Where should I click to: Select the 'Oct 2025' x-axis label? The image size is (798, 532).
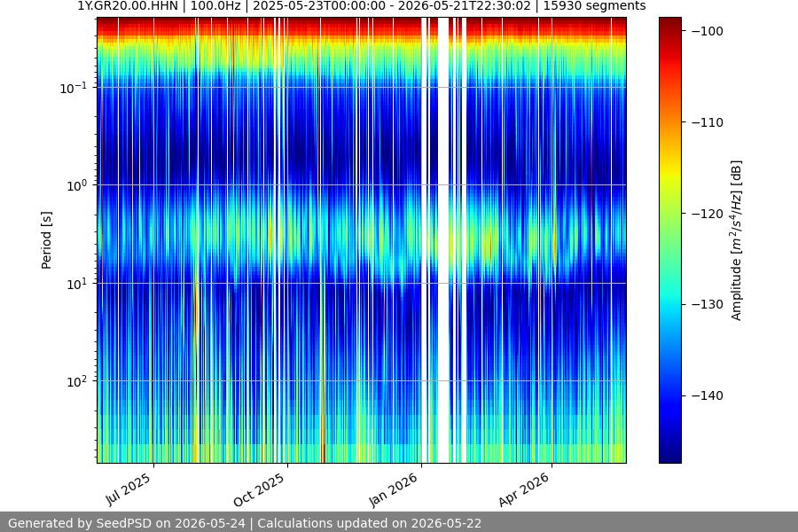pos(259,489)
